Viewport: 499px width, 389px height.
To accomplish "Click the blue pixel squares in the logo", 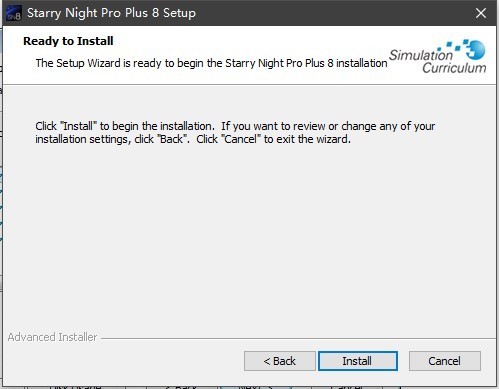I will point(454,46).
